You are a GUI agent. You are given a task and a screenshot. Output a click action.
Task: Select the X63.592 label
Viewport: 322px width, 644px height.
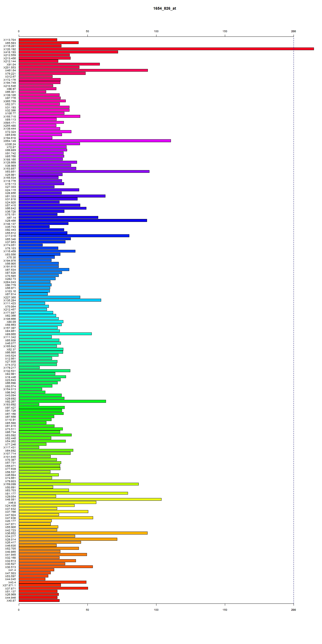10,435
